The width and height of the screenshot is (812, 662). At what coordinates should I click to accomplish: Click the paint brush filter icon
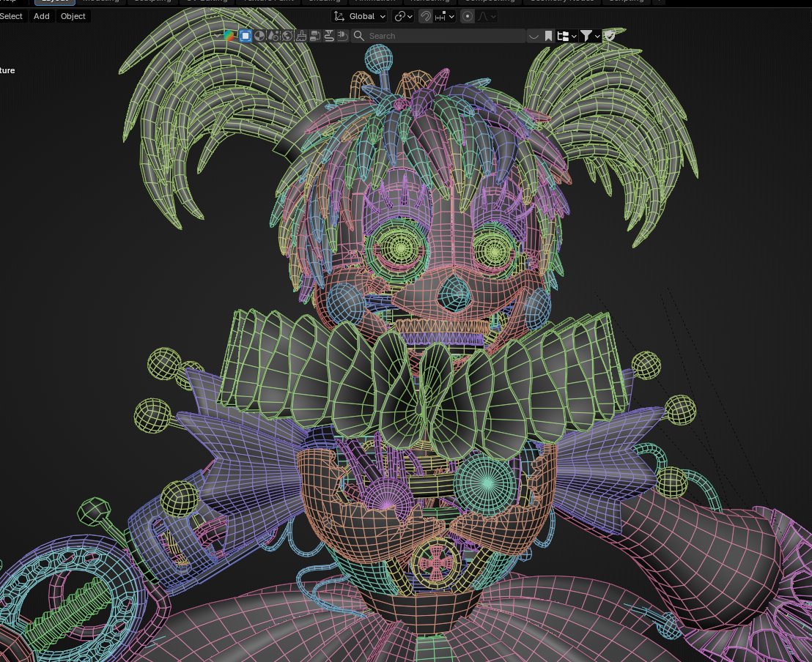point(301,36)
